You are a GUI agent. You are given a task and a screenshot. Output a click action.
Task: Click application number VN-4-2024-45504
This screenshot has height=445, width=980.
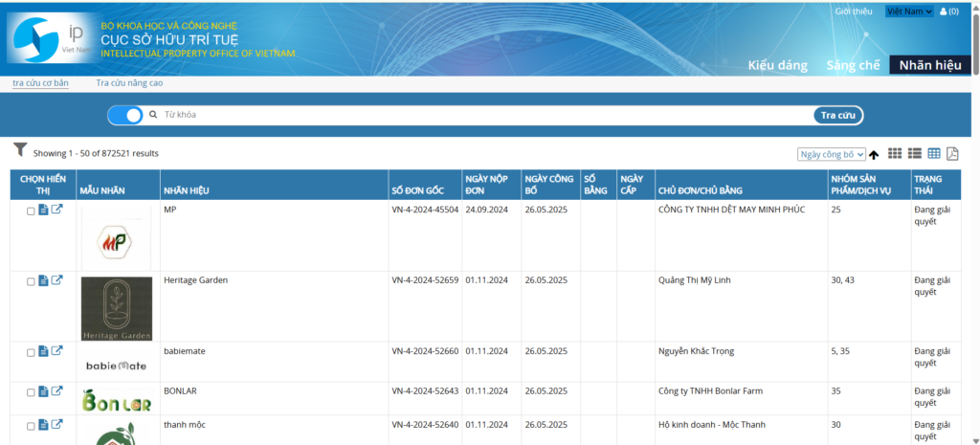click(x=425, y=210)
